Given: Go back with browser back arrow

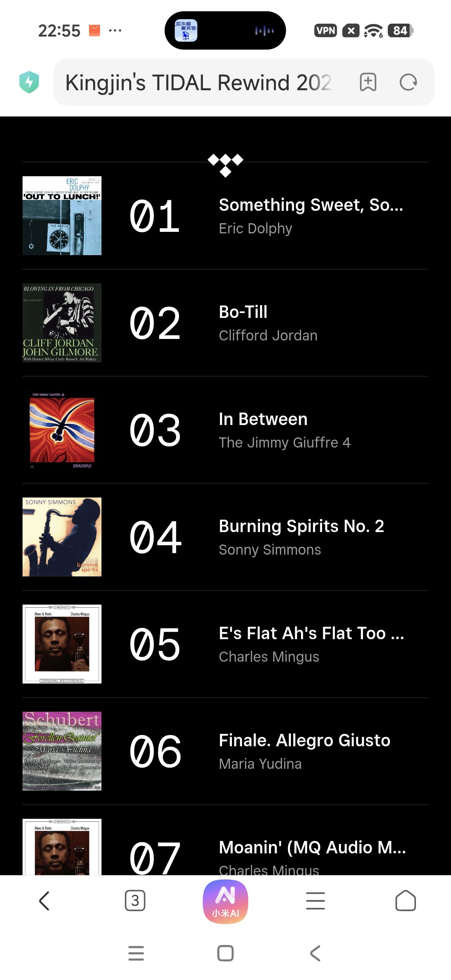Looking at the screenshot, I should pos(44,901).
